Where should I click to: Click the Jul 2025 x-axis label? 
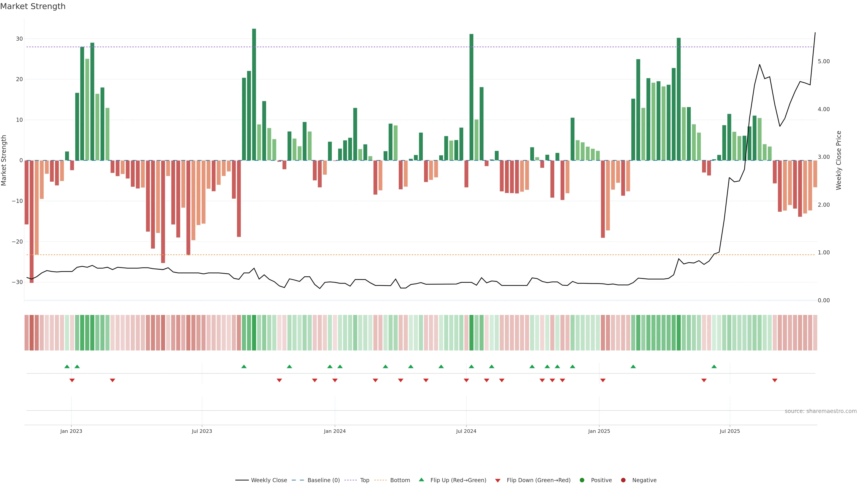[729, 431]
